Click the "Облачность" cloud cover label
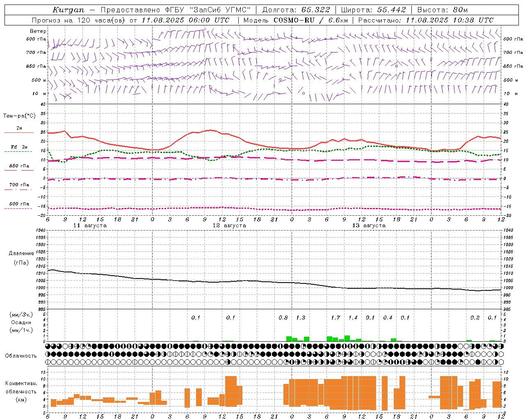The height and width of the screenshot is (420, 525). click(21, 356)
